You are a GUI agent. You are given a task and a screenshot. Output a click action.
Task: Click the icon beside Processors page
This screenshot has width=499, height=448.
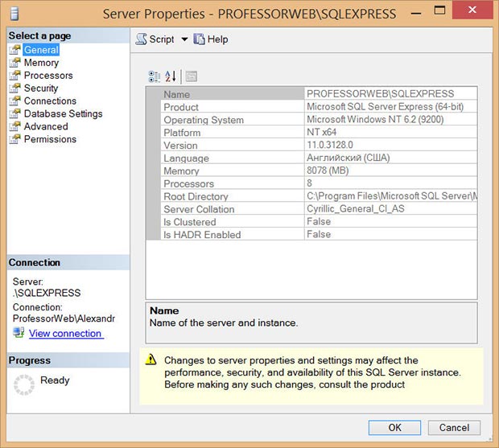point(14,76)
